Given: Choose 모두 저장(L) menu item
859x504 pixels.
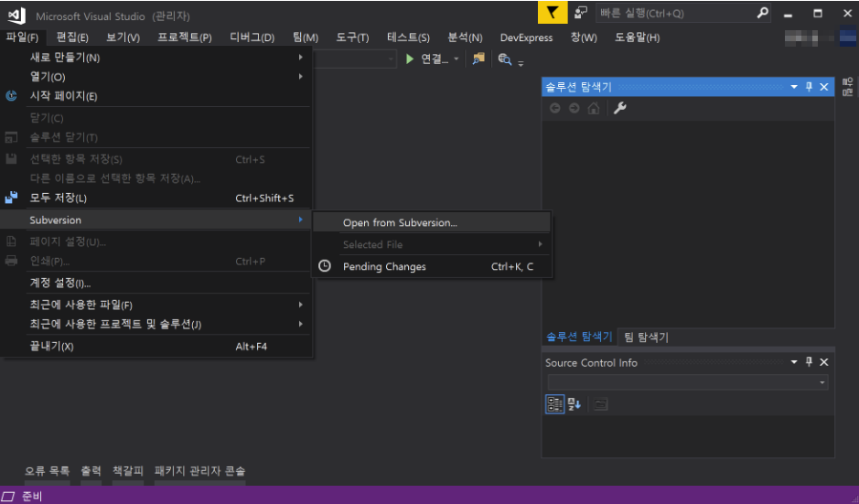Looking at the screenshot, I should coord(156,198).
